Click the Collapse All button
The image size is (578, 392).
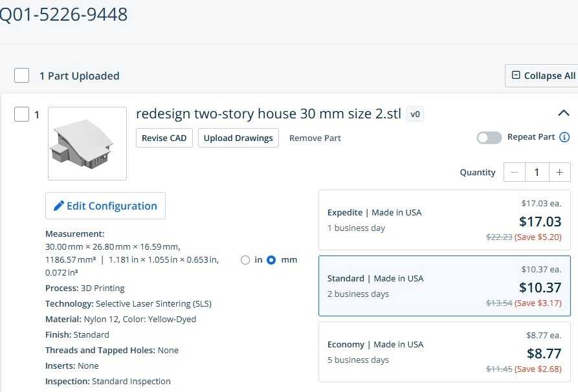pyautogui.click(x=542, y=76)
